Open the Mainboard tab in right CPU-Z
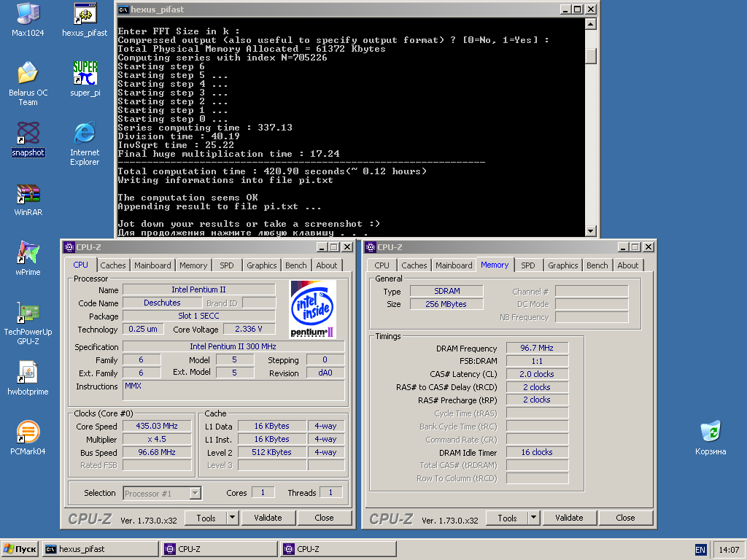The height and width of the screenshot is (560, 747). pos(454,265)
